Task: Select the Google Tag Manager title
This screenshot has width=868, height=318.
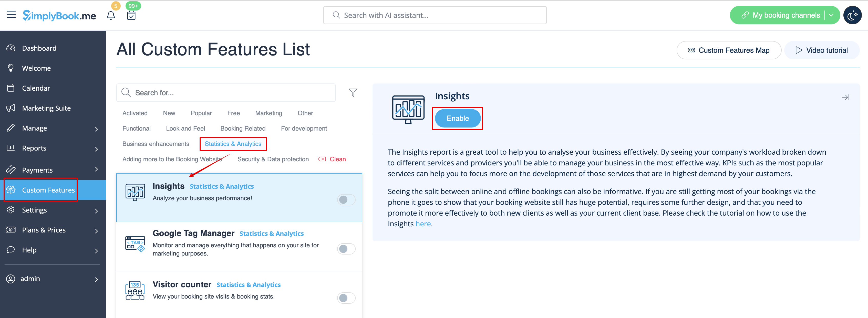Action: [x=193, y=234]
